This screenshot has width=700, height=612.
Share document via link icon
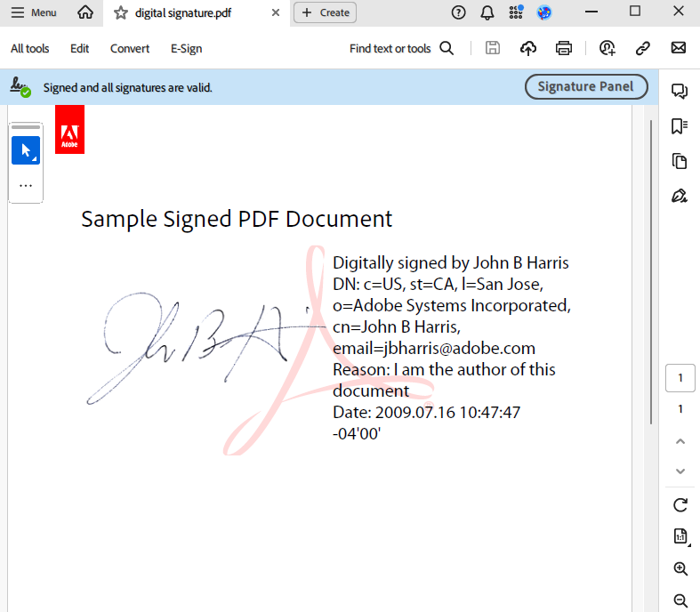tap(642, 48)
